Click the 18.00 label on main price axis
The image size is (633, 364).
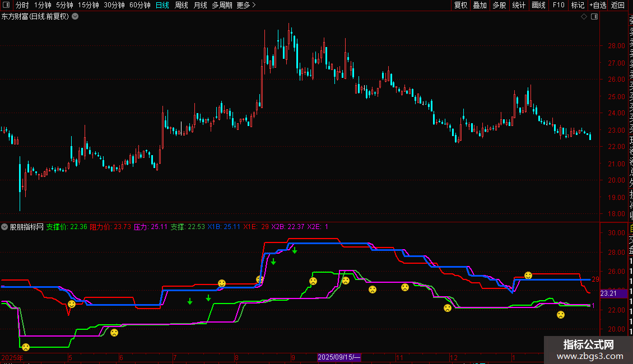(616, 214)
